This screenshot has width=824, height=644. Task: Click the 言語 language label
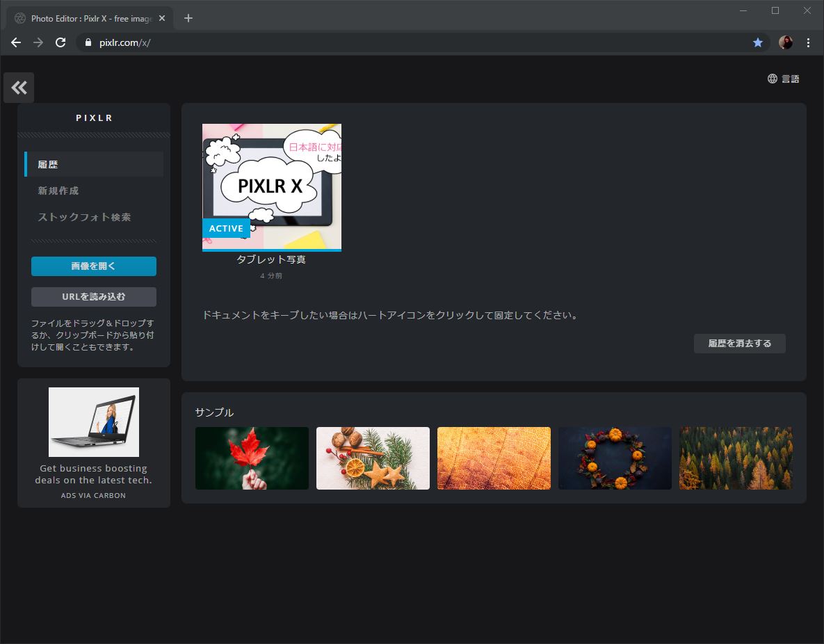point(791,79)
